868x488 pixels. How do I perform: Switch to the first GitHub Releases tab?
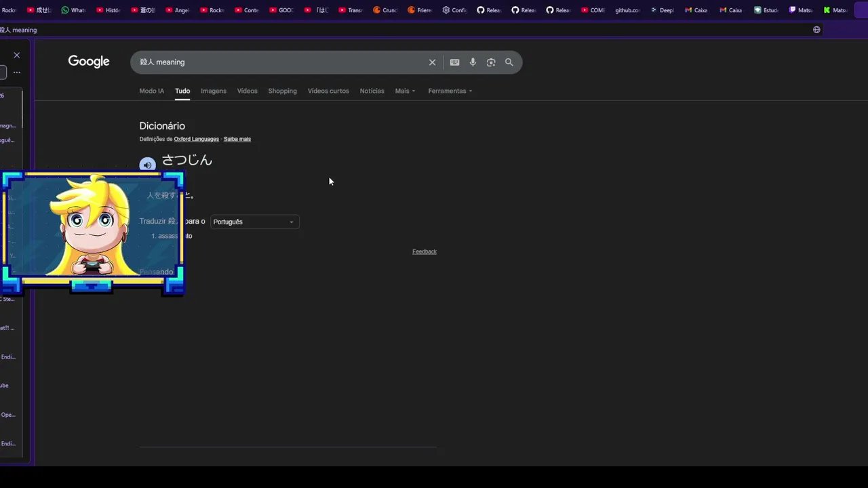click(489, 10)
